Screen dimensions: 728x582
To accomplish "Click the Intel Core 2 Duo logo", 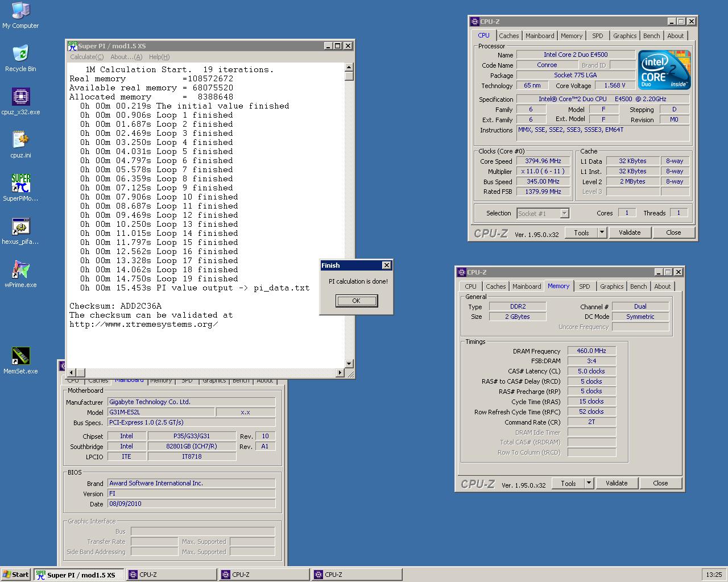I will coord(664,70).
